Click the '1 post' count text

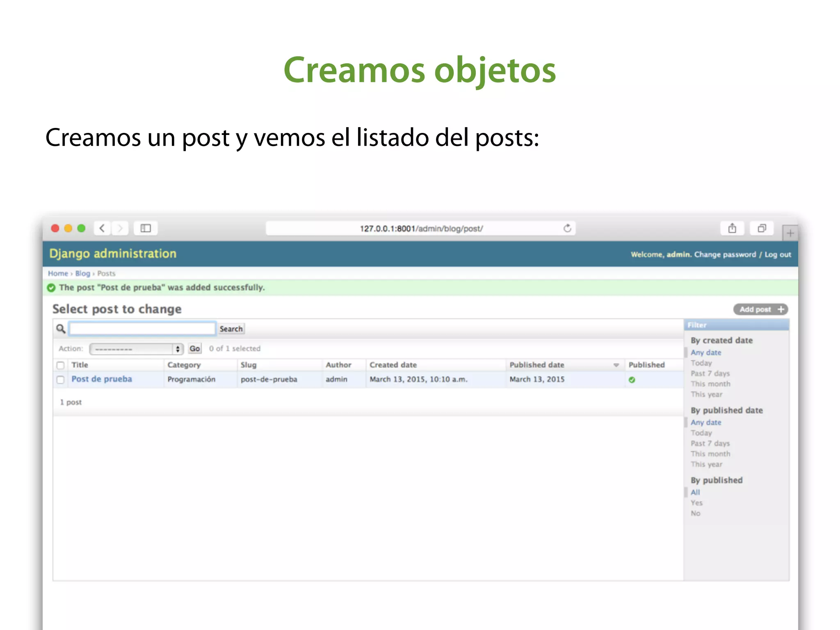click(x=71, y=402)
